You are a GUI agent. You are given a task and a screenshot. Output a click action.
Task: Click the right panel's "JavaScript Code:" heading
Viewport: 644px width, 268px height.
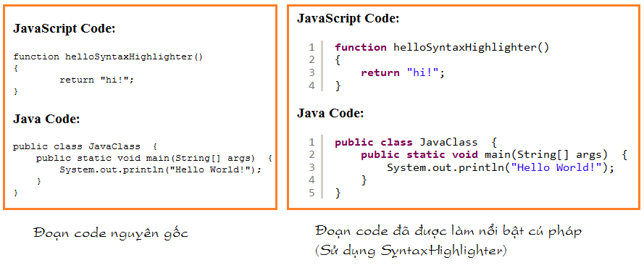348,18
